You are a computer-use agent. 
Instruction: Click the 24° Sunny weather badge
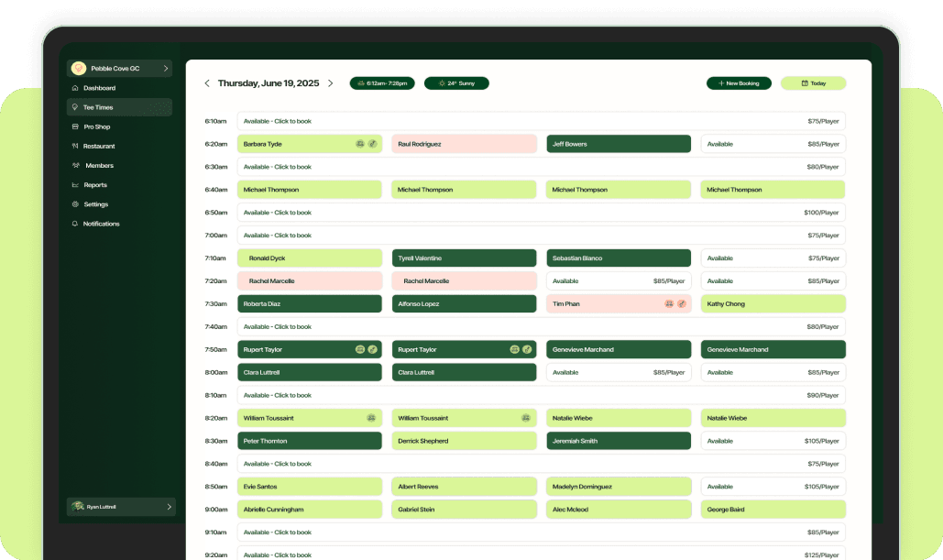(456, 82)
